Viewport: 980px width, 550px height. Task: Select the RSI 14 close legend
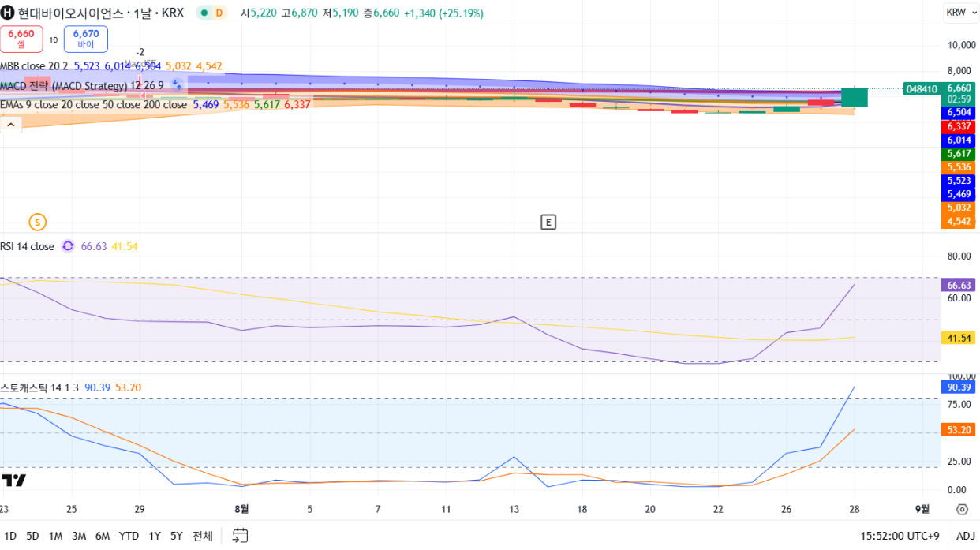[x=28, y=246]
